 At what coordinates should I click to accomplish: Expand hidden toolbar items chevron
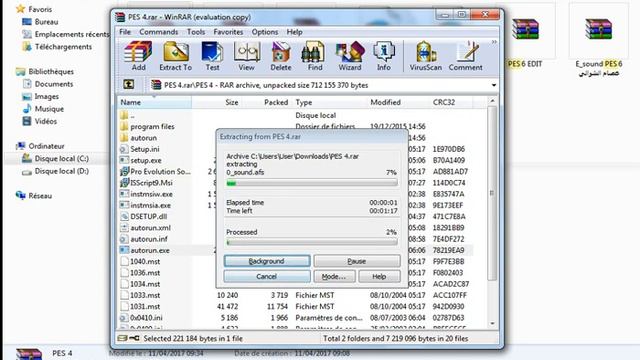tap(494, 42)
